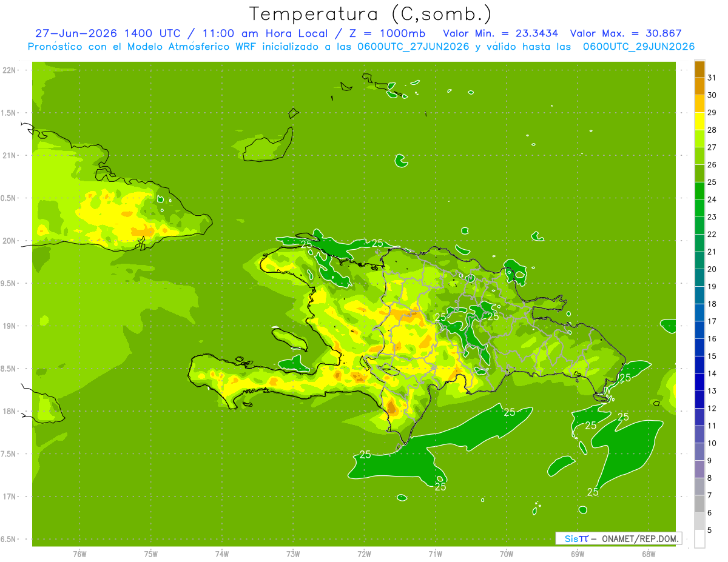Click the '17N' latitude label

pyautogui.click(x=9, y=497)
